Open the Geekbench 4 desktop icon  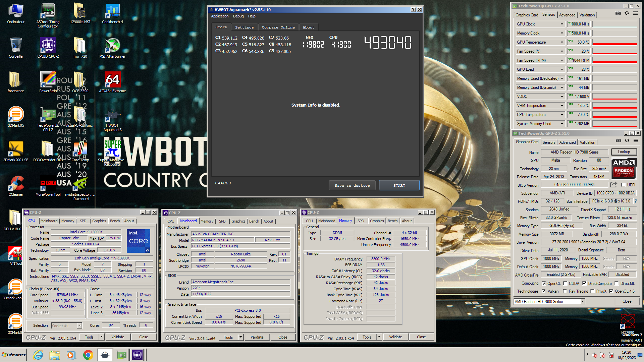click(112, 13)
